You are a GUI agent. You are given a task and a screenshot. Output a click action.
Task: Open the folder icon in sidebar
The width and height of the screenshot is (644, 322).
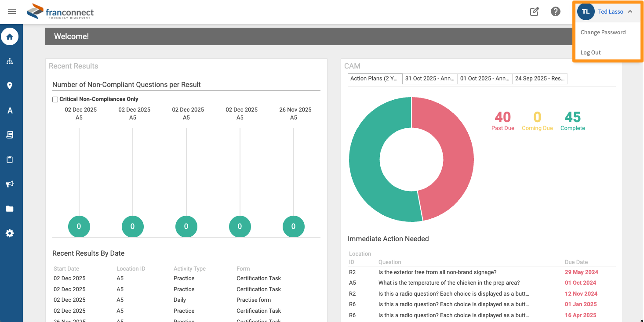(10, 209)
